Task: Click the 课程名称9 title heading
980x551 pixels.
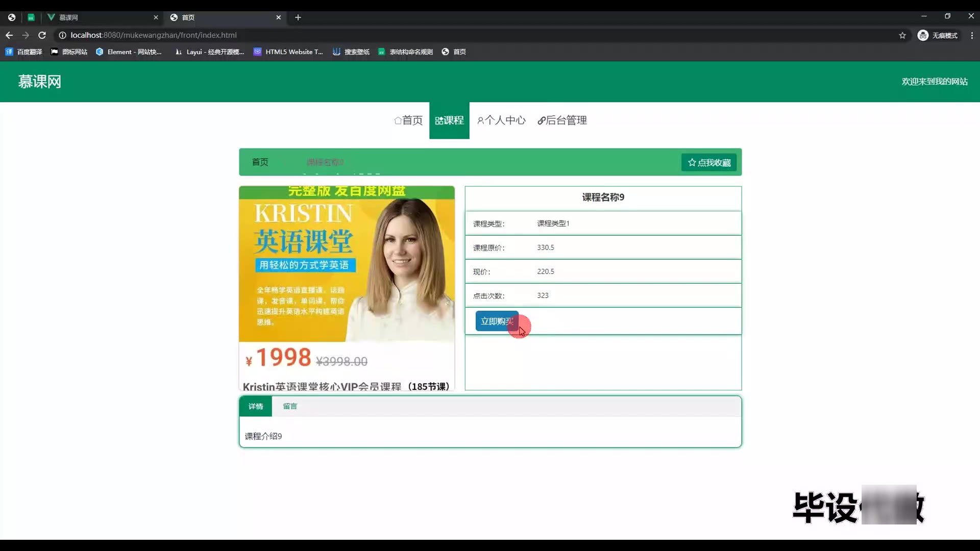Action: [x=603, y=197]
